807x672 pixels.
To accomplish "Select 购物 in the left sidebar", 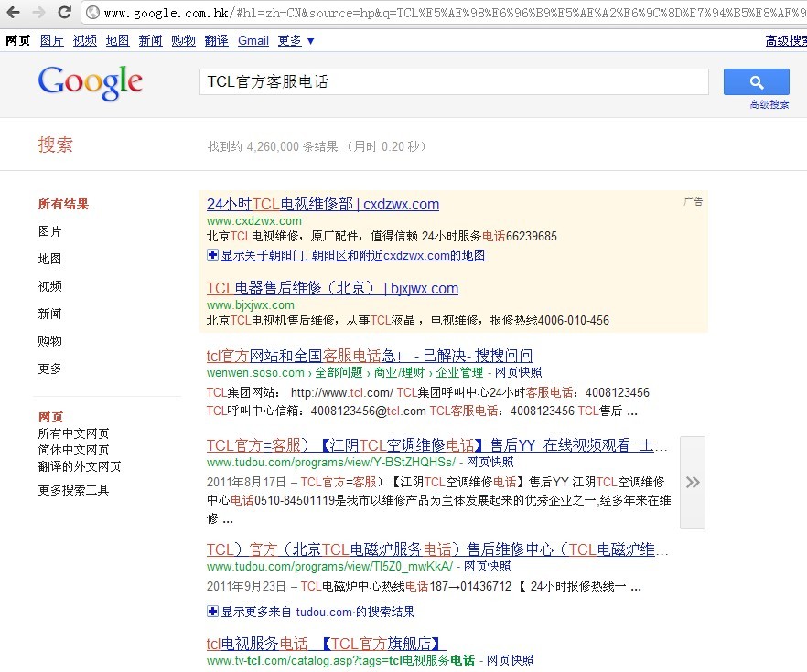I will pos(50,341).
